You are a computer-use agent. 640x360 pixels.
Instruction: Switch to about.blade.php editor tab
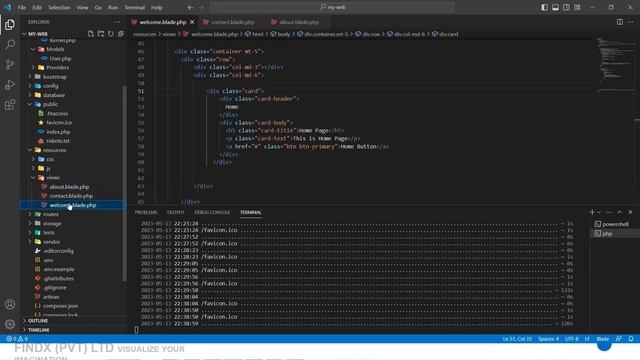tap(299, 22)
